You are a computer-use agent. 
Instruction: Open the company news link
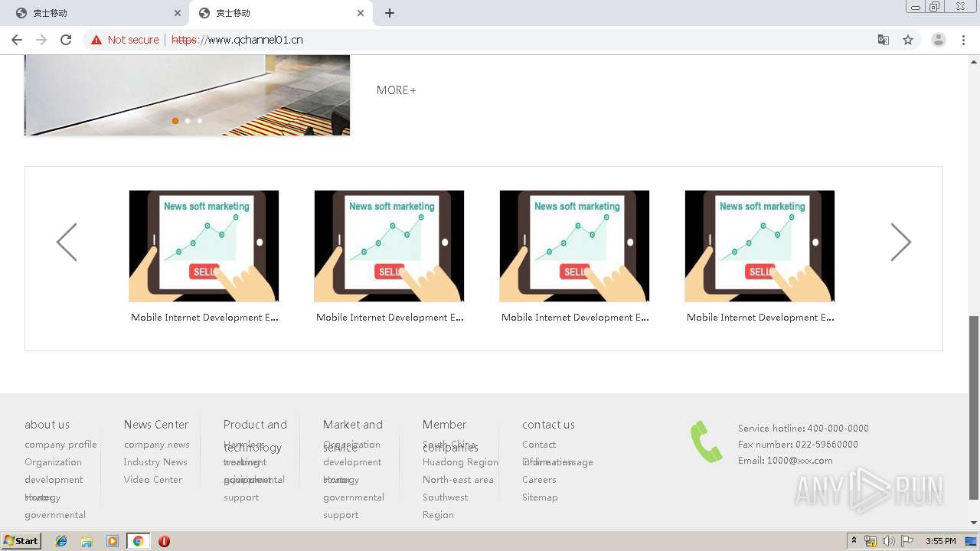pos(156,445)
